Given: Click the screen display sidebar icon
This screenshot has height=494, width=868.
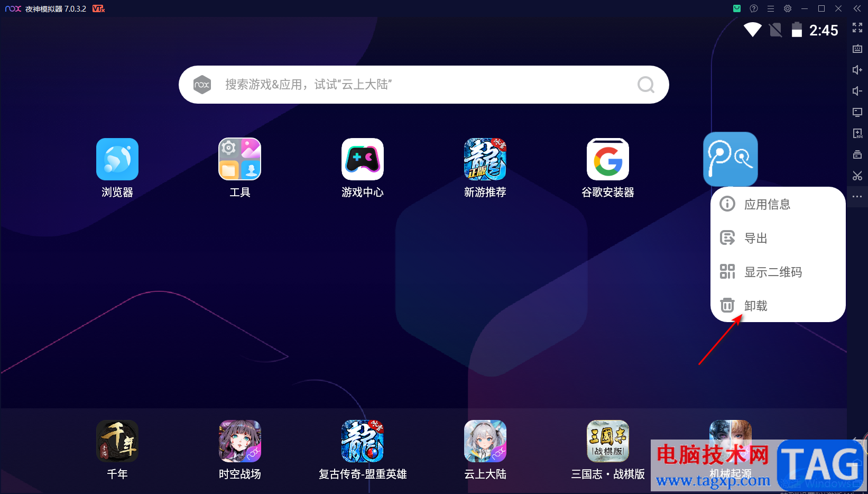Looking at the screenshot, I should (x=857, y=112).
